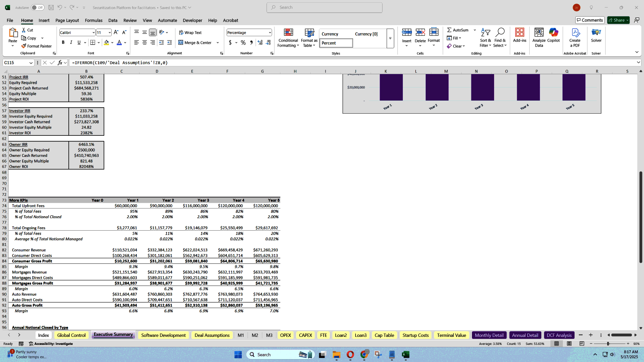644x362 pixels.
Task: Toggle the AutoSave switch
Action: click(x=38, y=7)
